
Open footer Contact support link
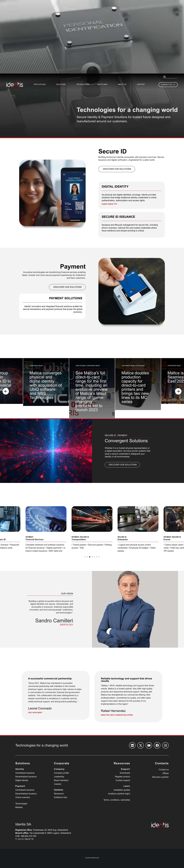tap(123, 780)
